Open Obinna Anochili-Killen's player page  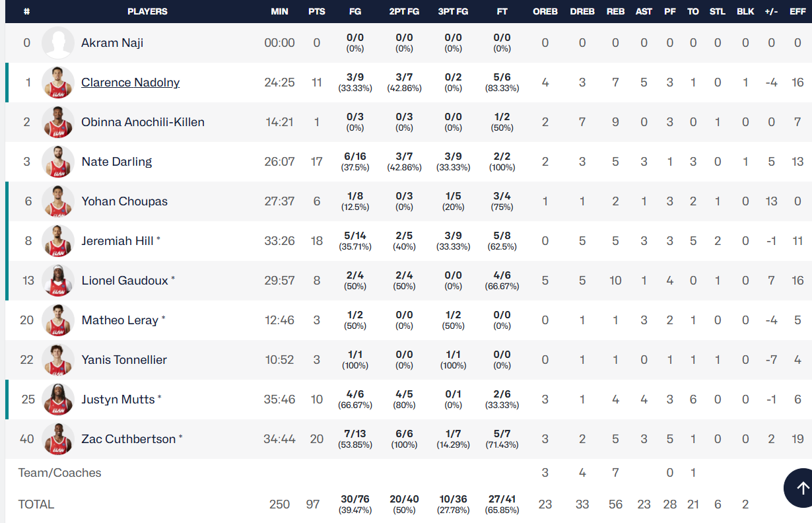tap(143, 122)
